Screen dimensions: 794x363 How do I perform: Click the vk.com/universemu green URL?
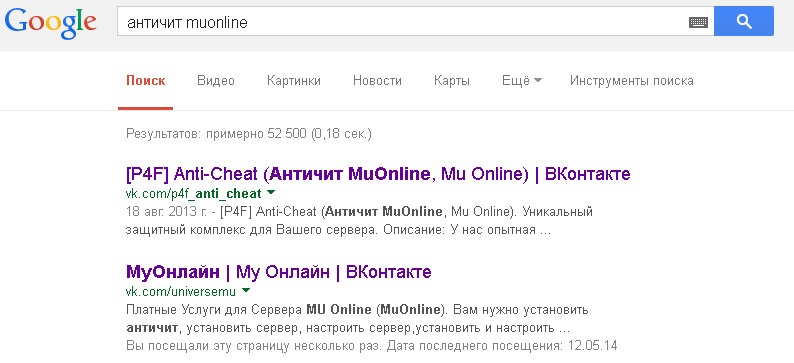(181, 292)
